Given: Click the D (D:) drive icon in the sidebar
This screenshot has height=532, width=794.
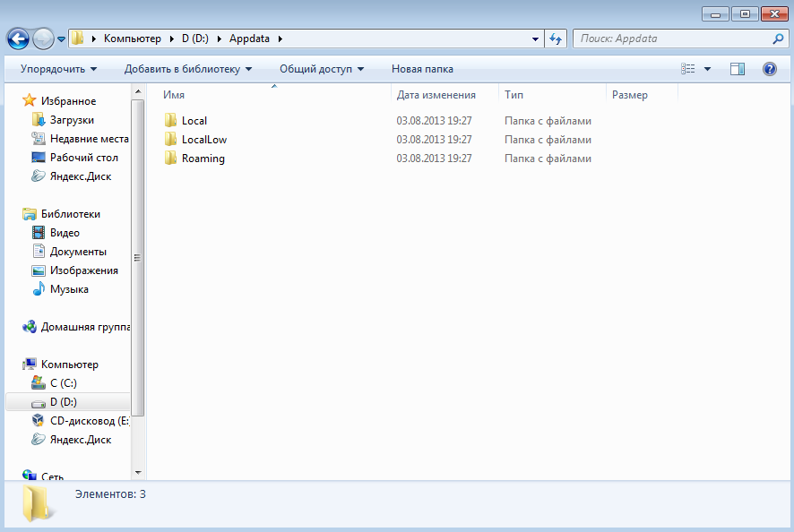Looking at the screenshot, I should click(39, 403).
